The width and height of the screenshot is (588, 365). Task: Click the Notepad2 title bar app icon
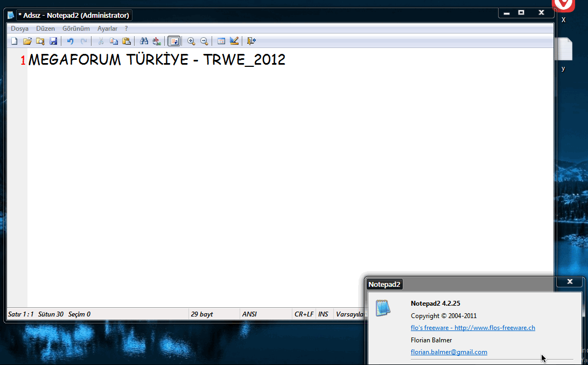pos(11,15)
